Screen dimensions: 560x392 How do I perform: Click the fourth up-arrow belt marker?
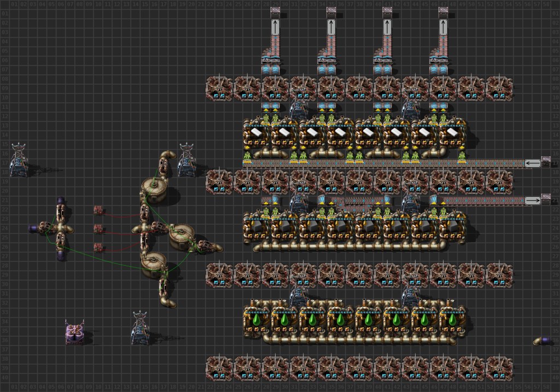point(443,27)
